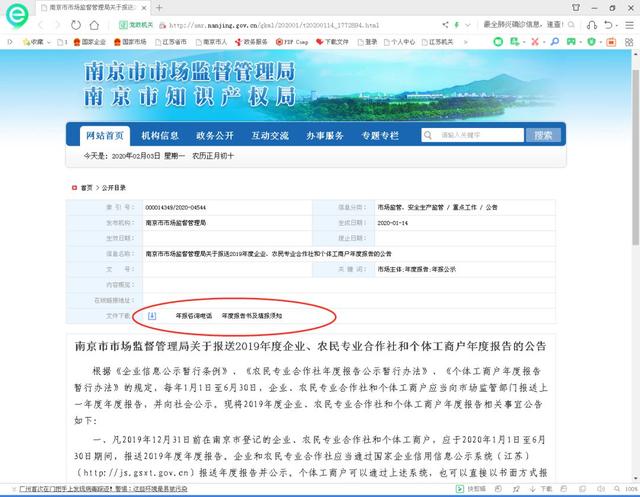Image resolution: width=640 pixels, height=497 pixels.
Task: Open the 网站首页 navigation tab
Action: point(105,135)
